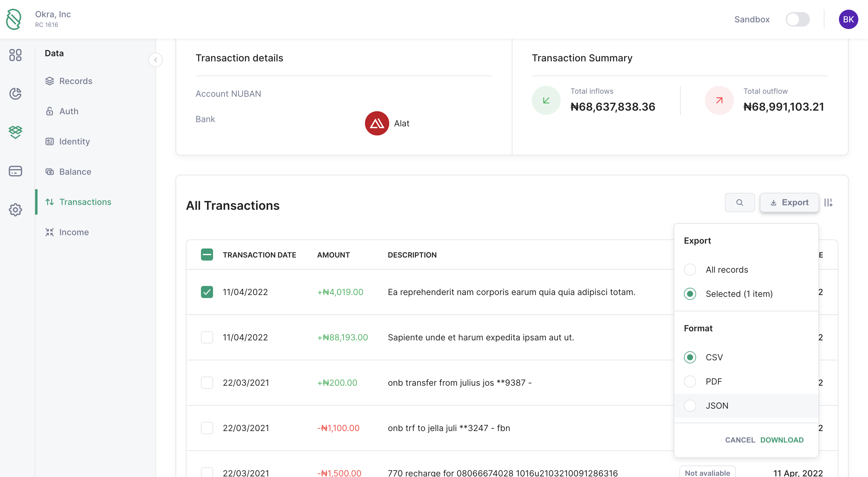The width and height of the screenshot is (868, 477).
Task: Click the BK user avatar
Action: tap(848, 19)
